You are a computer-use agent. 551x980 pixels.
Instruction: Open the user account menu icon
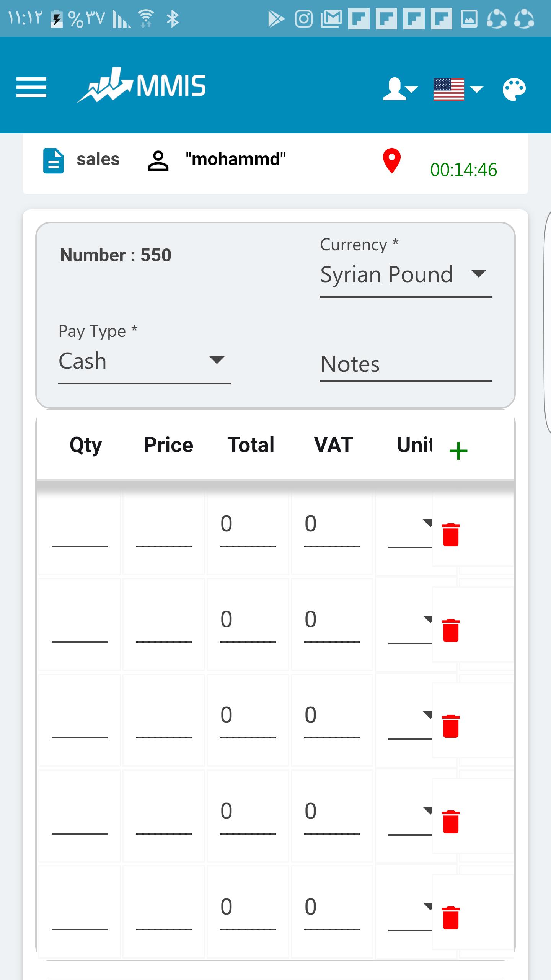[400, 89]
